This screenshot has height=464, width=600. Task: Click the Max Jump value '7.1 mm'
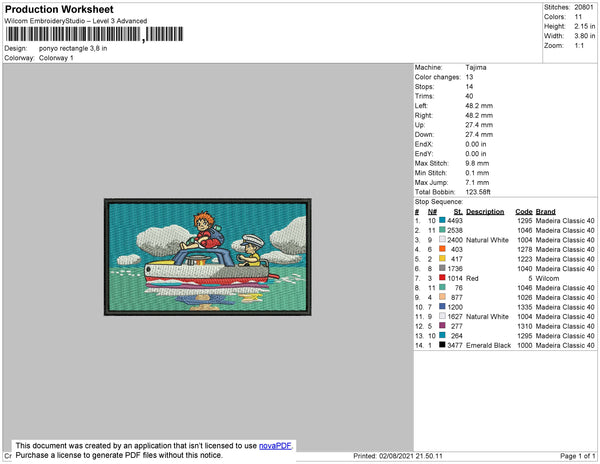(x=477, y=182)
